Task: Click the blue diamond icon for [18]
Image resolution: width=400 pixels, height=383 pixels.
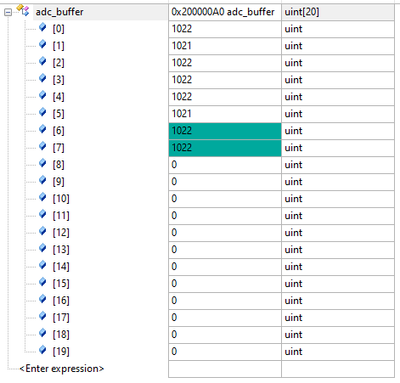Action: (43, 333)
